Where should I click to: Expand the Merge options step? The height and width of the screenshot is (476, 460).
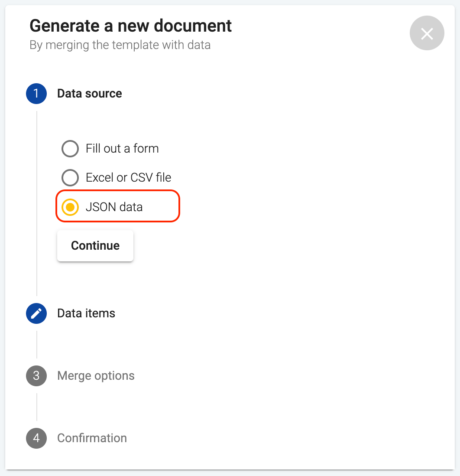point(96,375)
